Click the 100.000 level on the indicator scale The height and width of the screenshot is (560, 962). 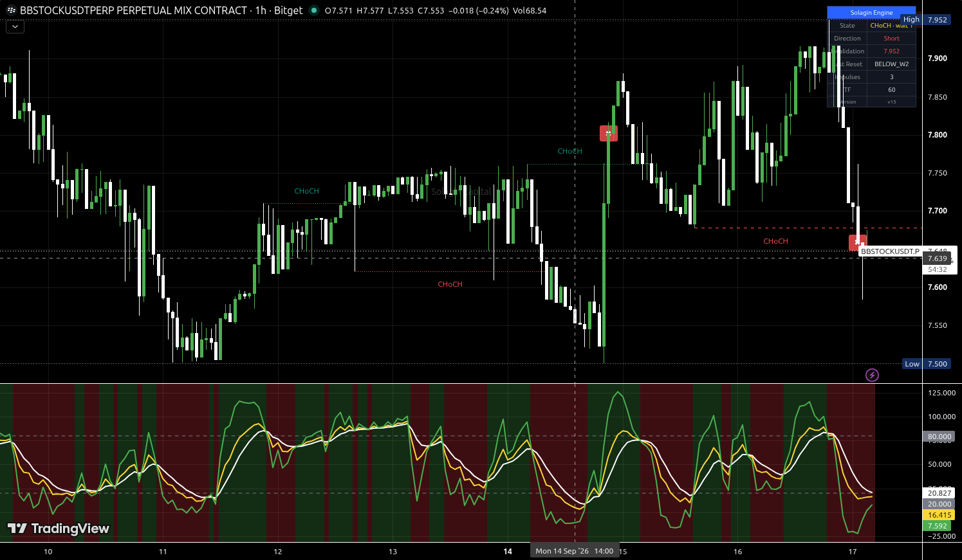pos(941,417)
